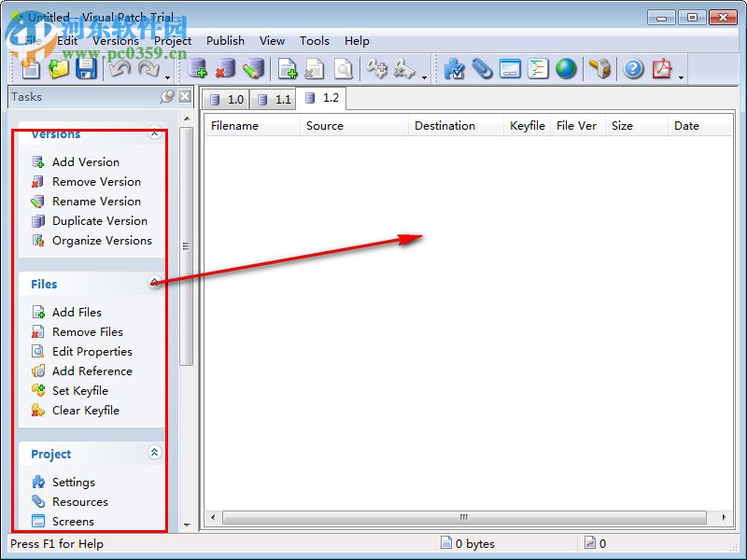The image size is (747, 560).
Task: Sort by Source column header
Action: (x=355, y=126)
